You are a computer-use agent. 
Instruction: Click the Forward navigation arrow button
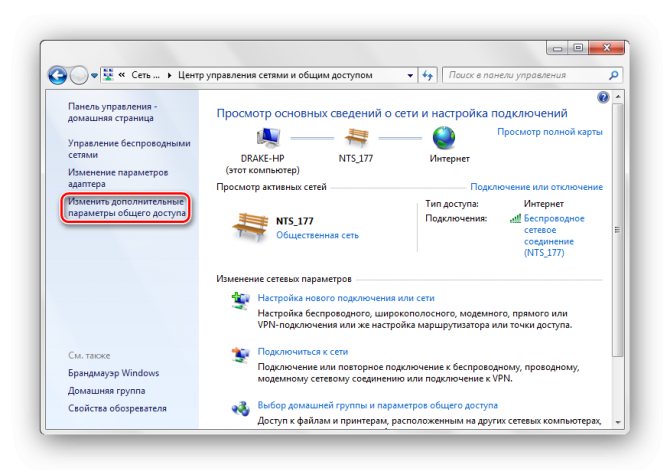(79, 76)
